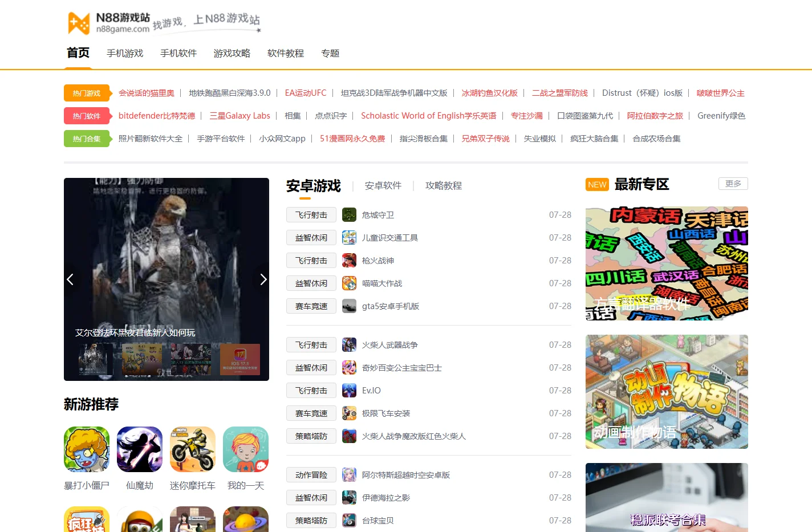812x532 pixels.
Task: Click 益智休闲 tag beside 儿童识交通工具
Action: pos(311,238)
